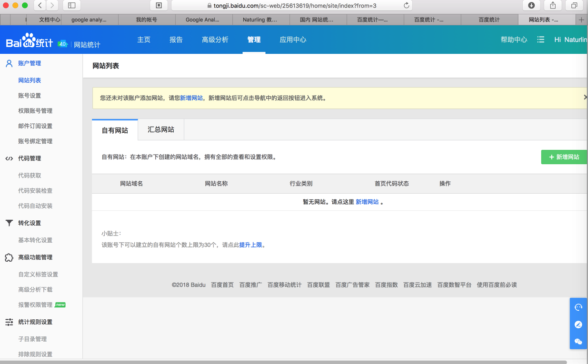Open 百度移动统计 footer link

tap(284, 285)
